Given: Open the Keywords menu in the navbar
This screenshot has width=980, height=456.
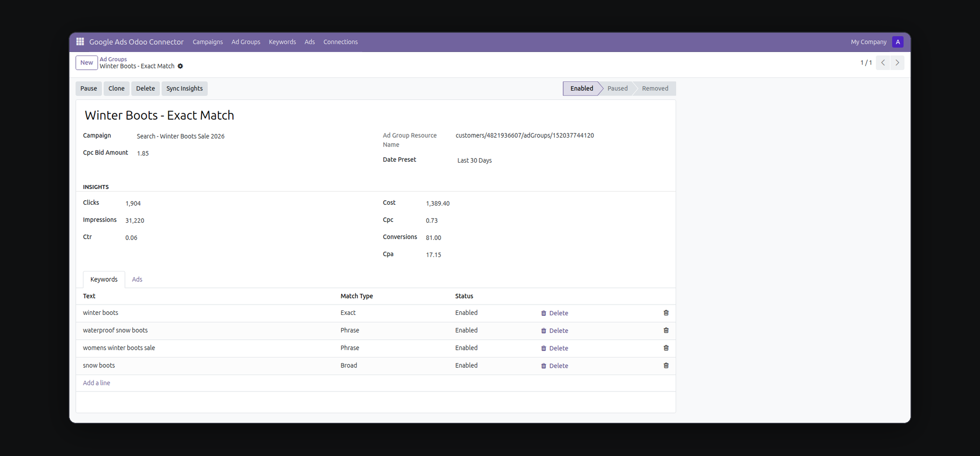Looking at the screenshot, I should [282, 42].
